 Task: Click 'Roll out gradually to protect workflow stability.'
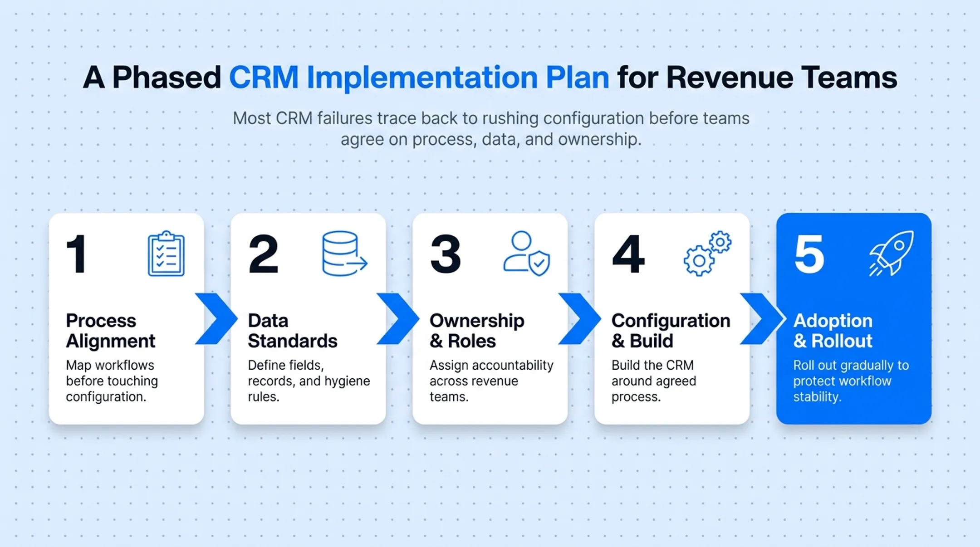pos(851,381)
